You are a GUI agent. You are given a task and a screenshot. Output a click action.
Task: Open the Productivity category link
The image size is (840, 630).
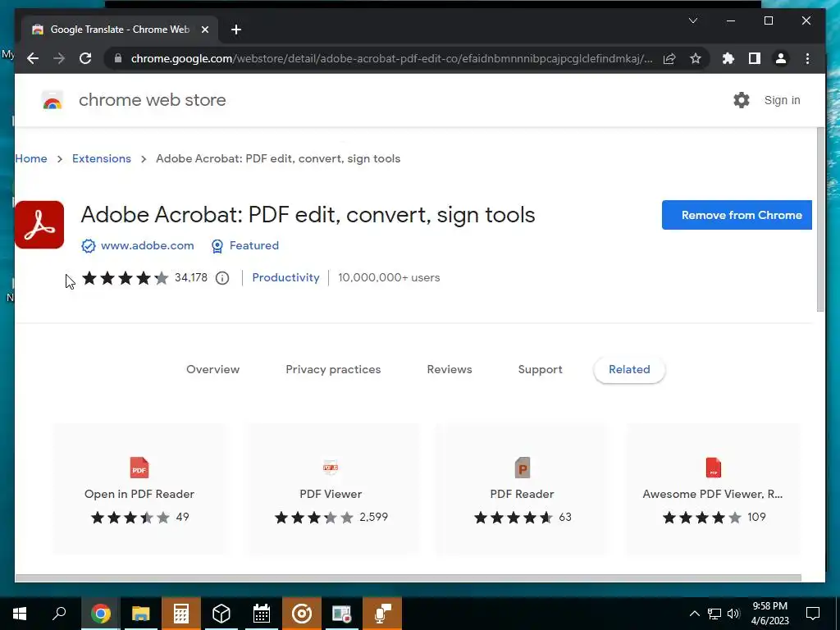point(285,277)
